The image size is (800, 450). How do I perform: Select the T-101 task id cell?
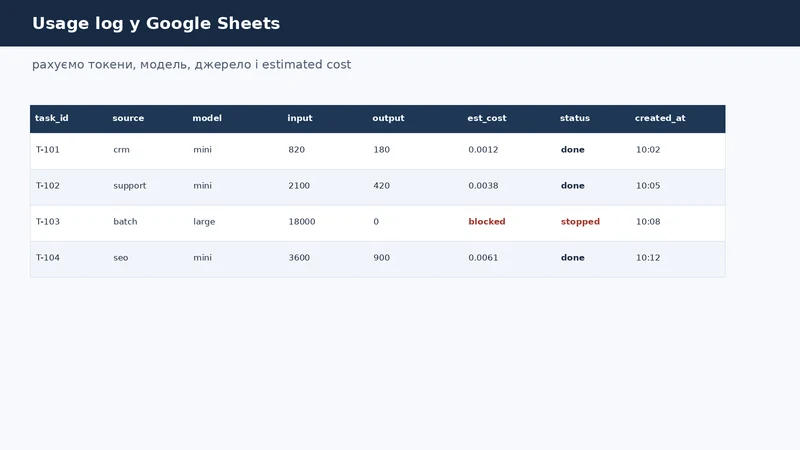(47, 149)
